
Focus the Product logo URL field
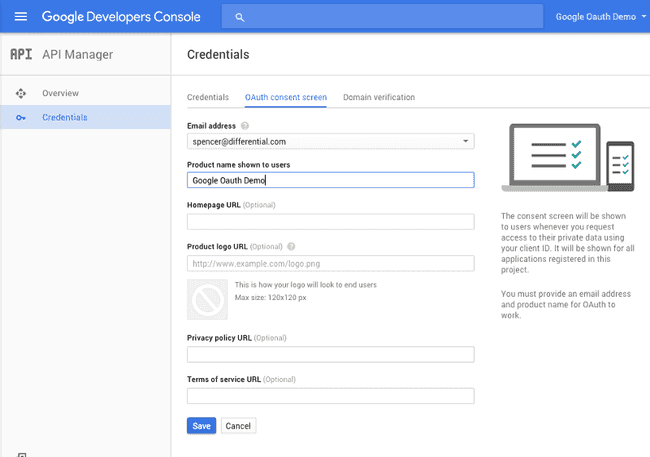(330, 264)
